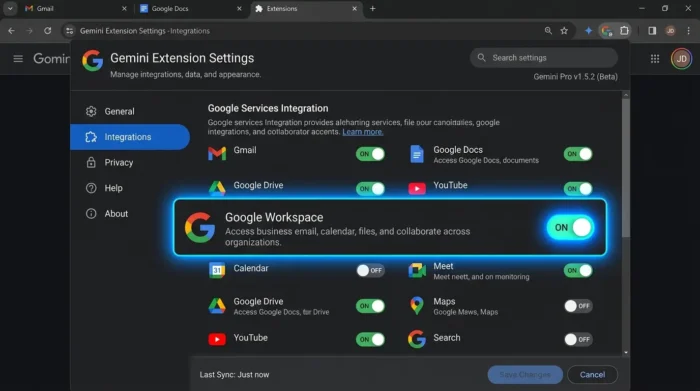Switch to the Google Docs browser tab
Screen dimensions: 700x391
coord(191,8)
